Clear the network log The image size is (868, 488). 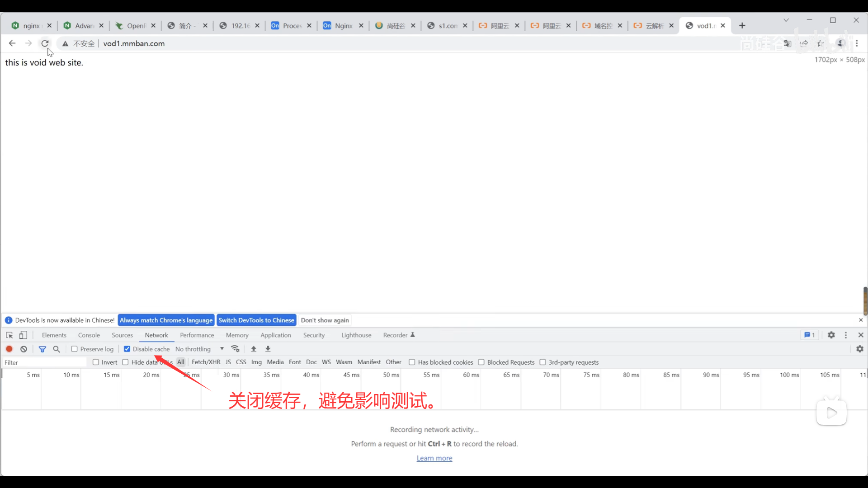click(x=24, y=349)
